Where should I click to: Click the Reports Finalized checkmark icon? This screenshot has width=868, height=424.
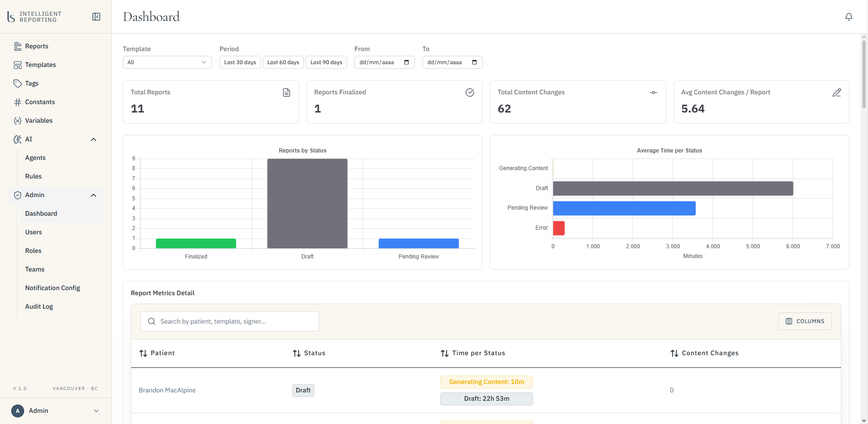[470, 93]
